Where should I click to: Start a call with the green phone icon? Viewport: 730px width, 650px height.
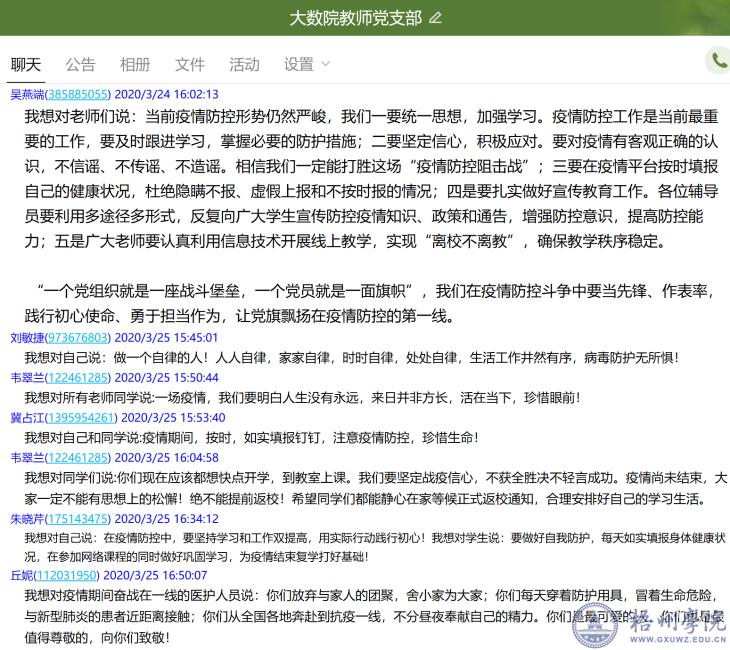pos(718,61)
